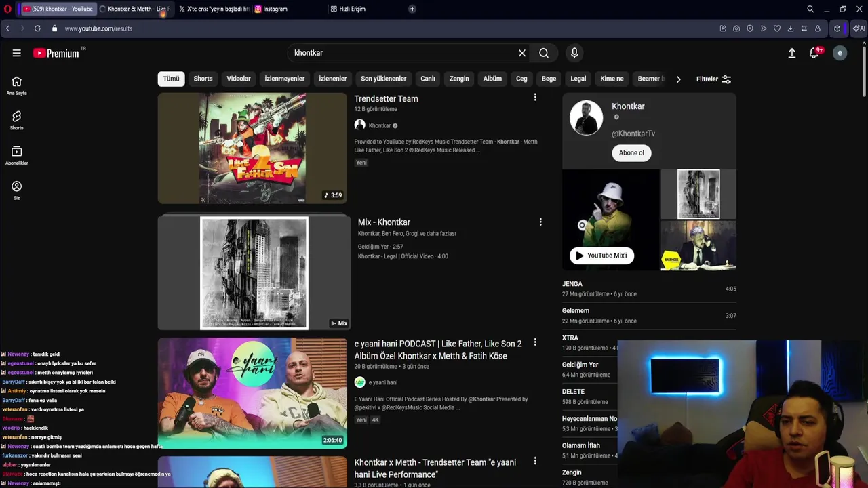Take a snapshot with camera toolbar icon
868x488 pixels.
736,28
